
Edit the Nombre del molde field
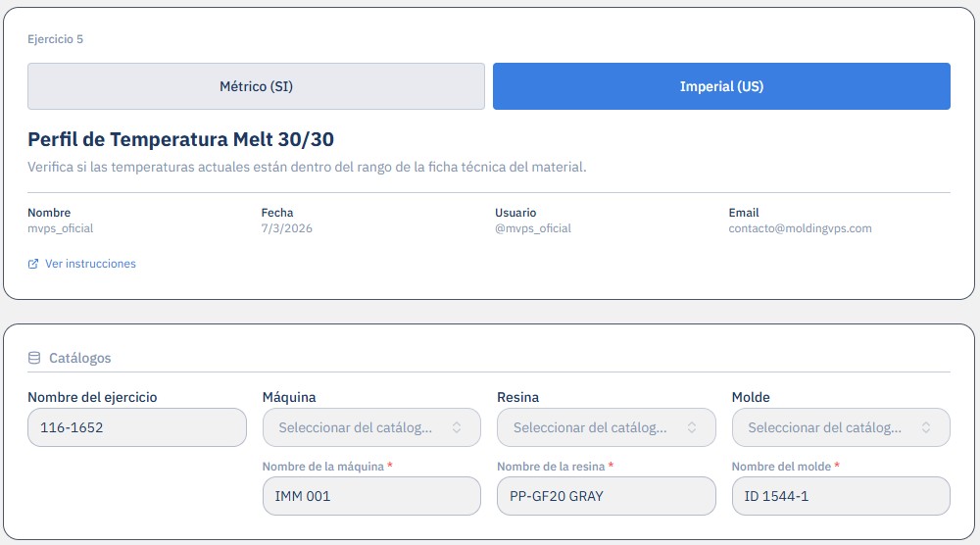[841, 496]
